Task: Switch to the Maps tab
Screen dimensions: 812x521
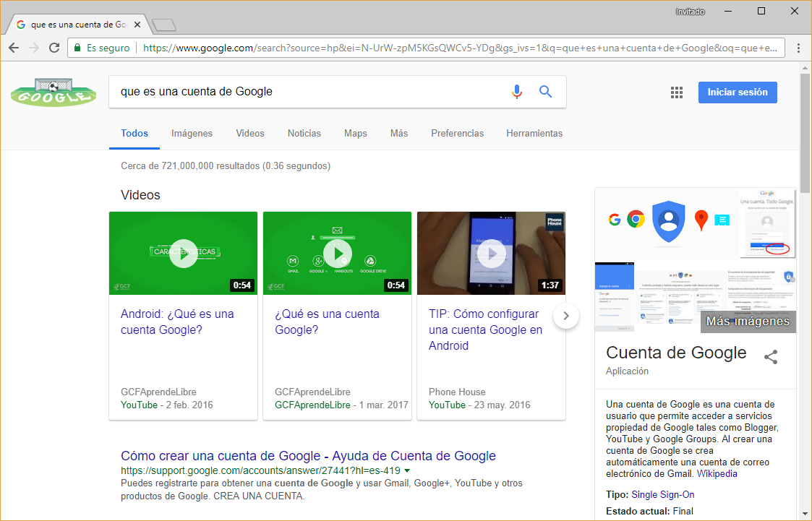Action: tap(355, 134)
